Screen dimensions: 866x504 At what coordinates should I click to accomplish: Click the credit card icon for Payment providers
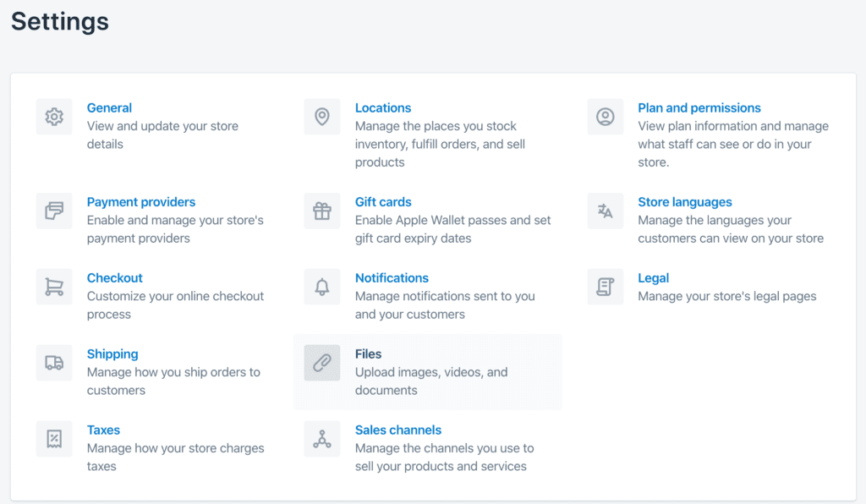(54, 211)
